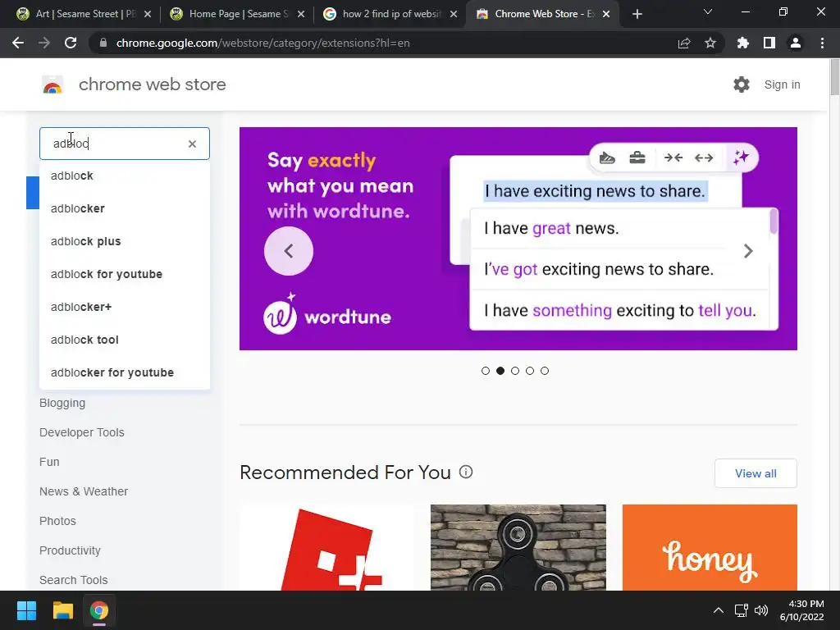Open the web store settings gear
The height and width of the screenshot is (630, 840).
742,84
